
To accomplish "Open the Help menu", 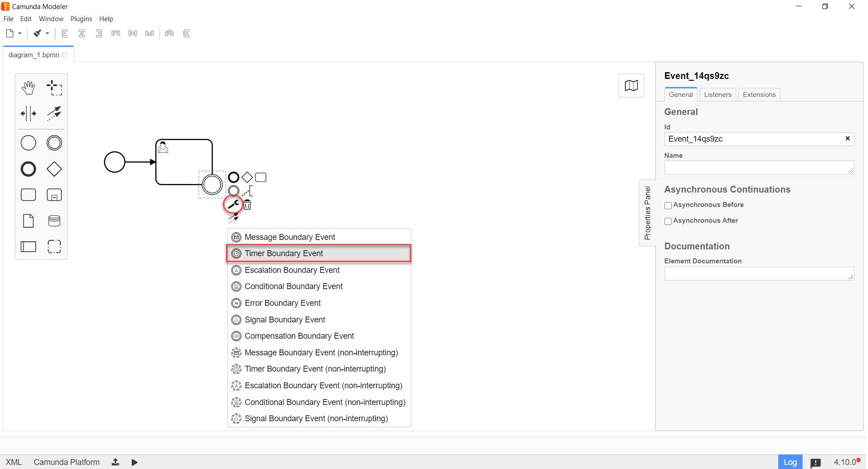I will (x=106, y=19).
